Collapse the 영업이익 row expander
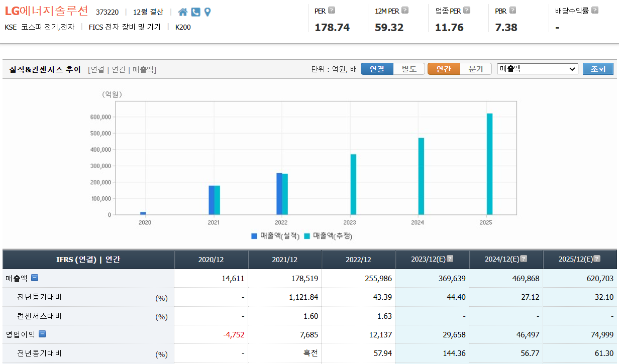The height and width of the screenshot is (364, 619). pos(42,334)
